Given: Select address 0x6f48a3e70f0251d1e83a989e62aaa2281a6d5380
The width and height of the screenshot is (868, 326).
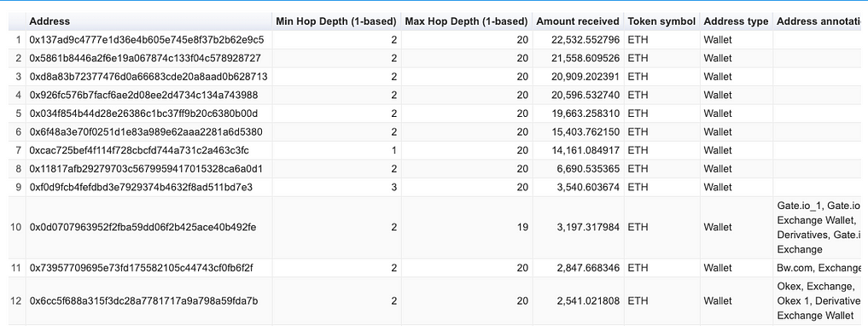Looking at the screenshot, I should click(x=146, y=131).
